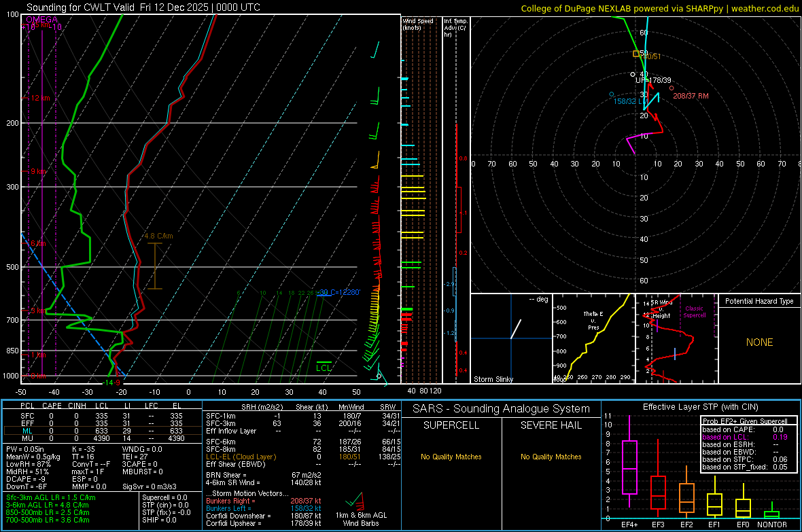This screenshot has height=532, width=802.
Task: Click 'No Quality Matches' under SUPERCELL
Action: pyautogui.click(x=451, y=457)
